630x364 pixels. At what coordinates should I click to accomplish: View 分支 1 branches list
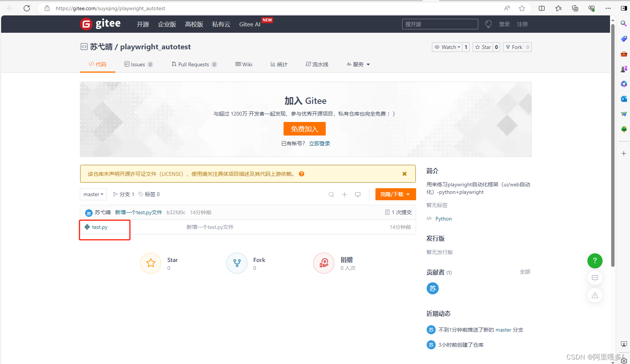[124, 194]
